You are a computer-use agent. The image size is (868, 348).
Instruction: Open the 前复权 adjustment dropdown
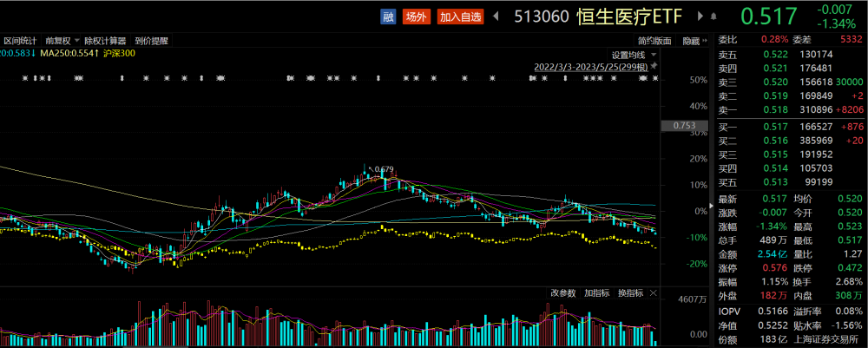(x=62, y=41)
